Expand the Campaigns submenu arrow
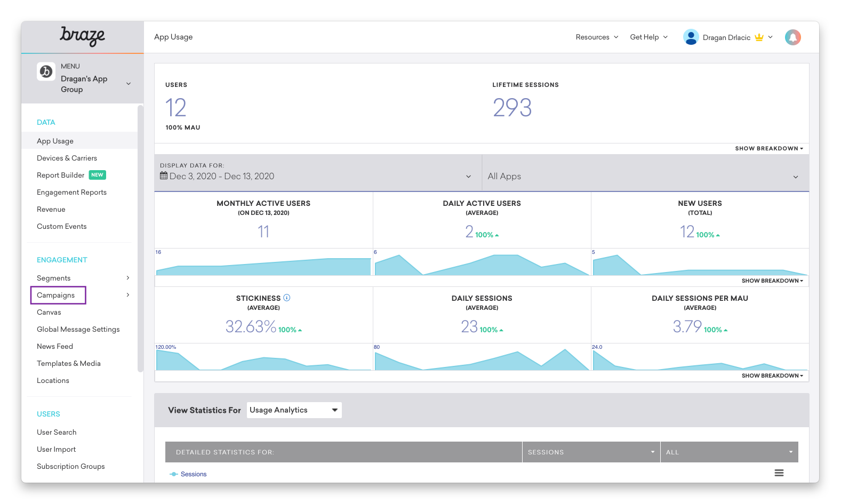 [128, 295]
